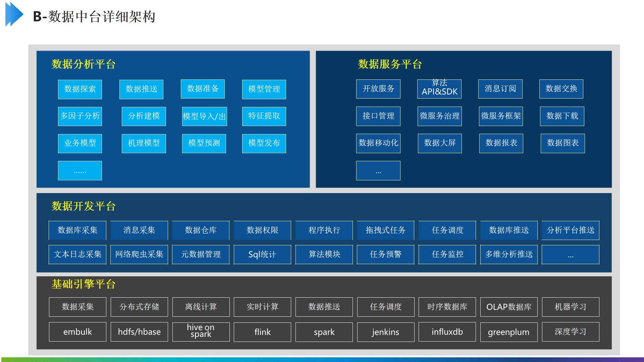Click the 微服务治理 box
Image resolution: width=644 pixels, height=362 pixels.
click(440, 116)
